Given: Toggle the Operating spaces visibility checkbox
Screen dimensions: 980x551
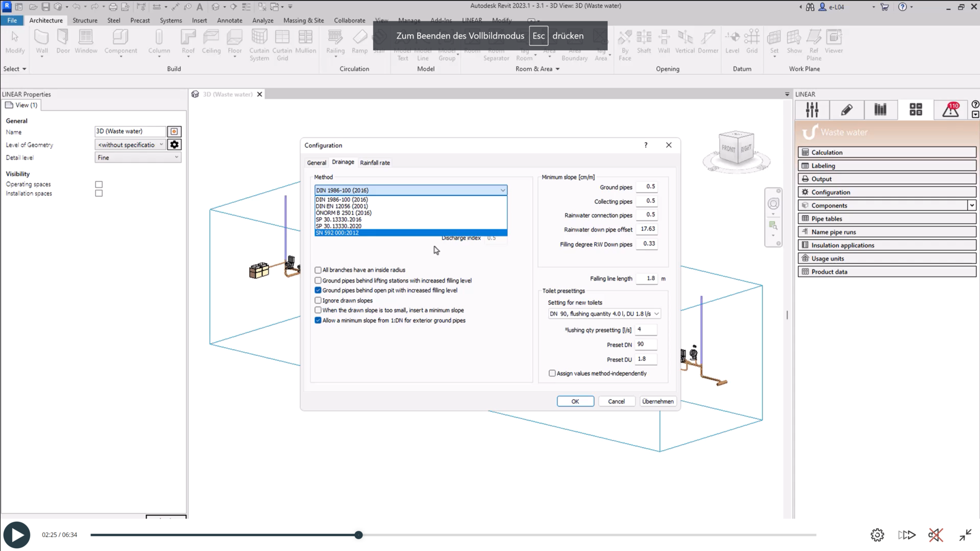Looking at the screenshot, I should pyautogui.click(x=99, y=185).
